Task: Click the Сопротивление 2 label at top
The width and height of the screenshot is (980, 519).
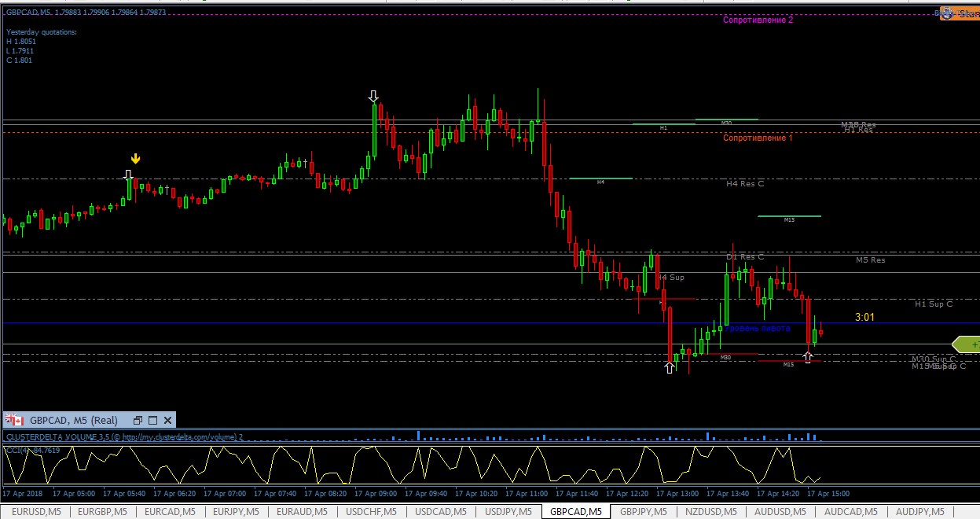Action: tap(758, 20)
